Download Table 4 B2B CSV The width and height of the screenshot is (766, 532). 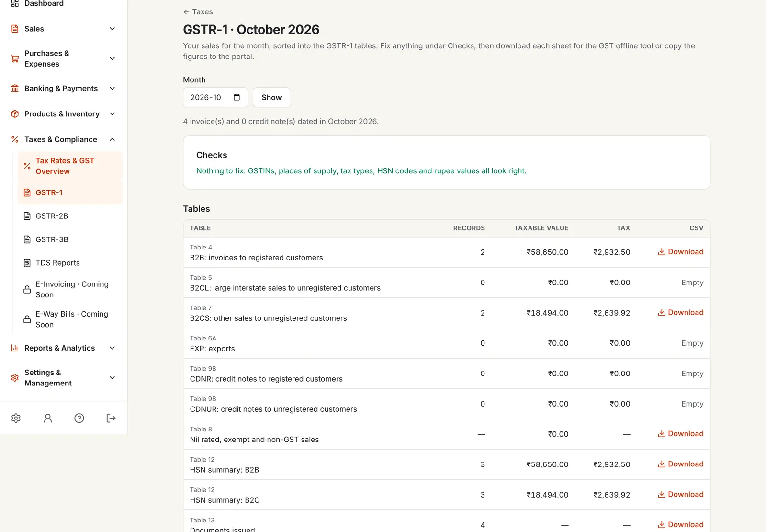(680, 252)
